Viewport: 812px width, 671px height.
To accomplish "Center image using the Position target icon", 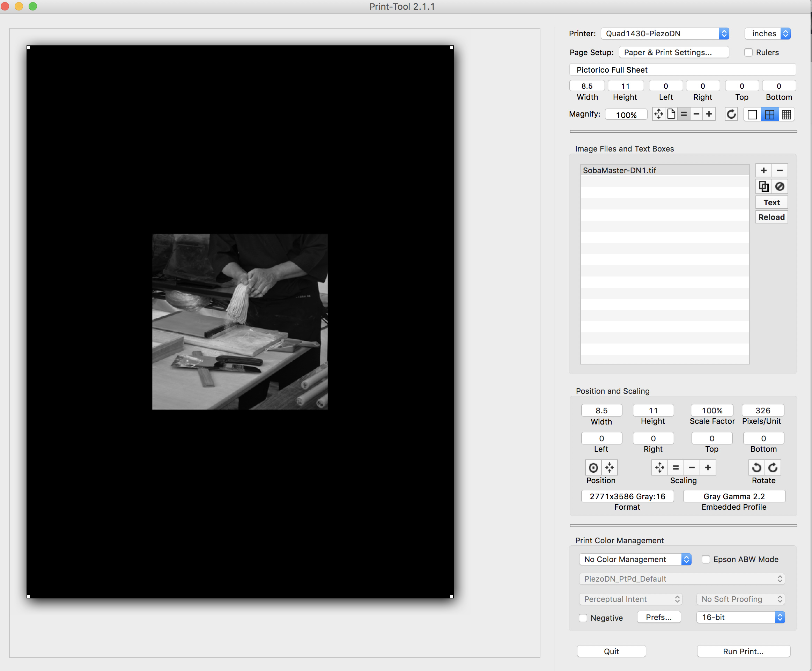I will 593,468.
